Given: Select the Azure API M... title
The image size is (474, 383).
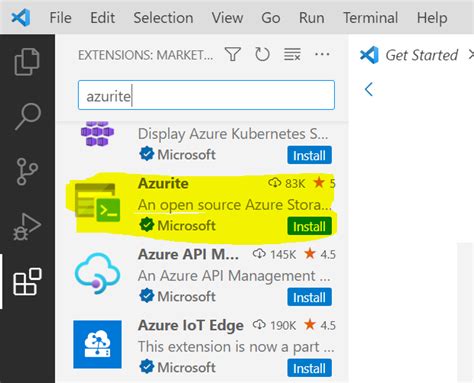Looking at the screenshot, I should click(x=188, y=255).
